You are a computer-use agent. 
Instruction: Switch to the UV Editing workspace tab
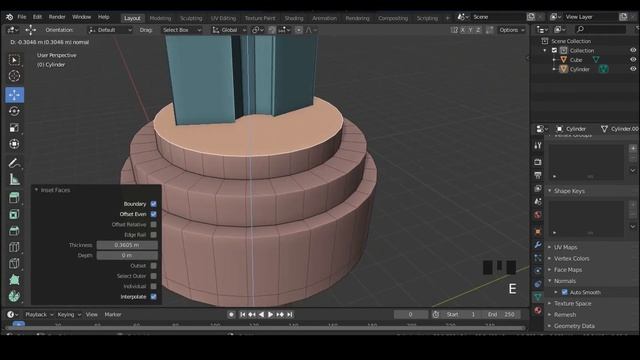223,18
